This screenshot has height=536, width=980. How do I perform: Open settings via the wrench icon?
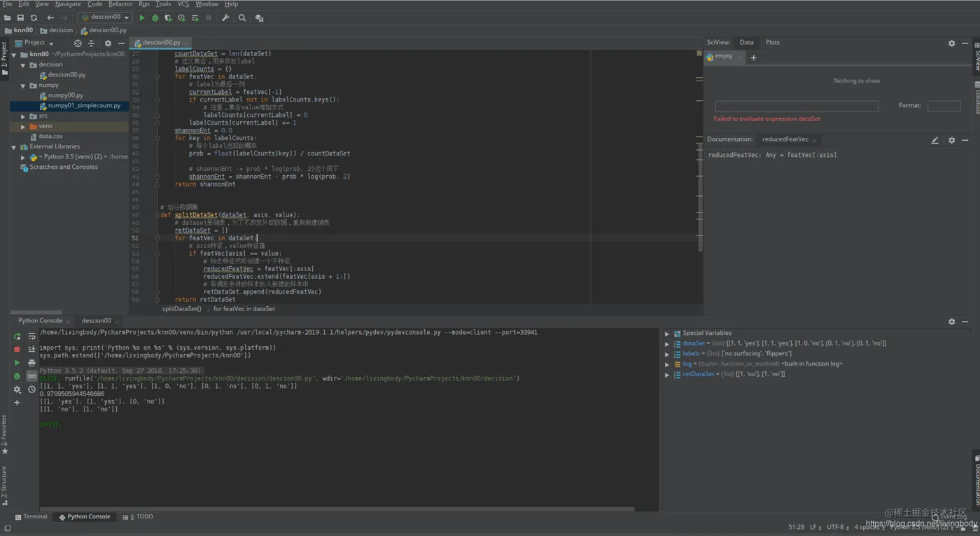[x=225, y=18]
